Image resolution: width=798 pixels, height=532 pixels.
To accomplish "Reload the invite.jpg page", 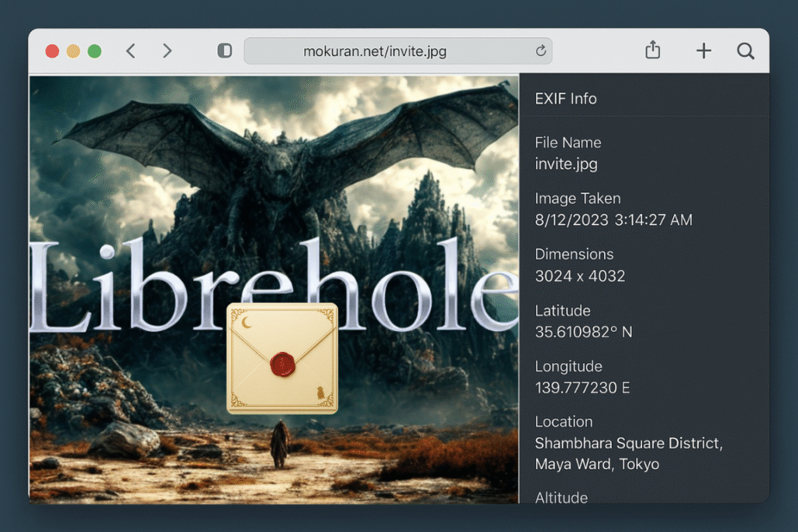I will 541,51.
